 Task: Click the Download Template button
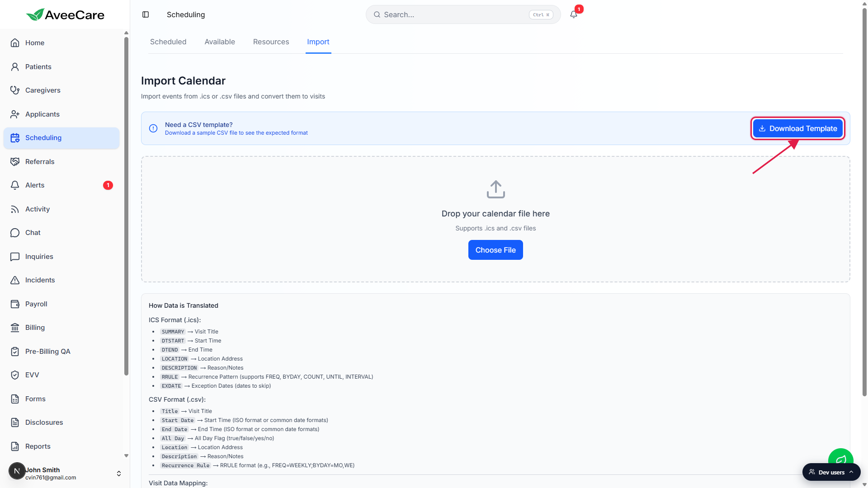(798, 128)
